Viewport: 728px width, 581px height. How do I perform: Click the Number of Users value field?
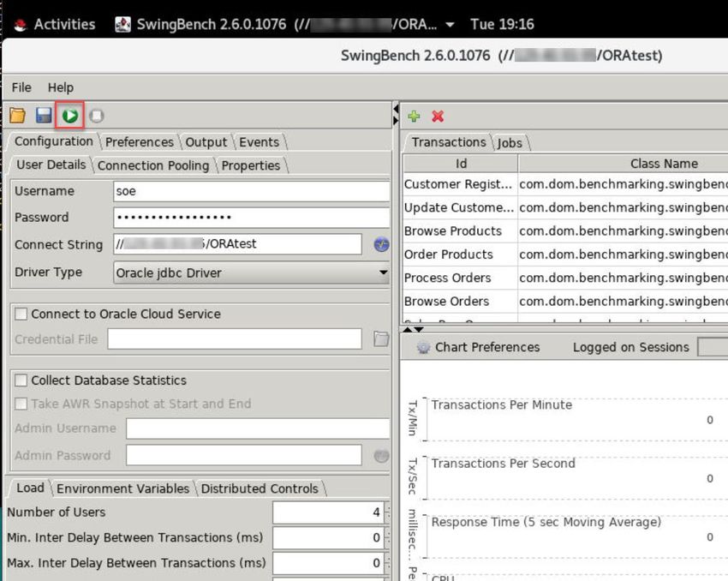pos(328,512)
